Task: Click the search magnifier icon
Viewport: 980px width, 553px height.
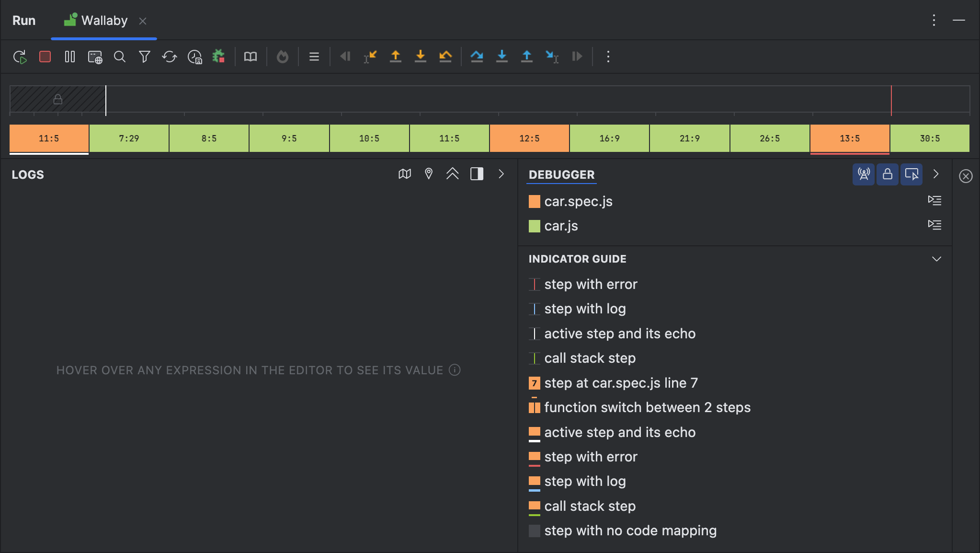Action: click(120, 57)
